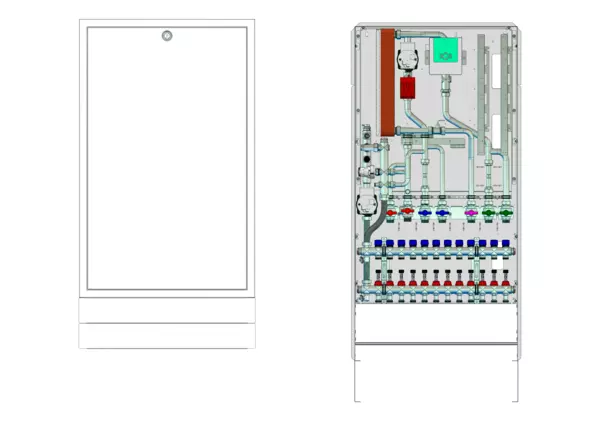The width and height of the screenshot is (600, 421).
Task: Select the bottom plinth strip of closed cabinet
Action: coord(166,335)
